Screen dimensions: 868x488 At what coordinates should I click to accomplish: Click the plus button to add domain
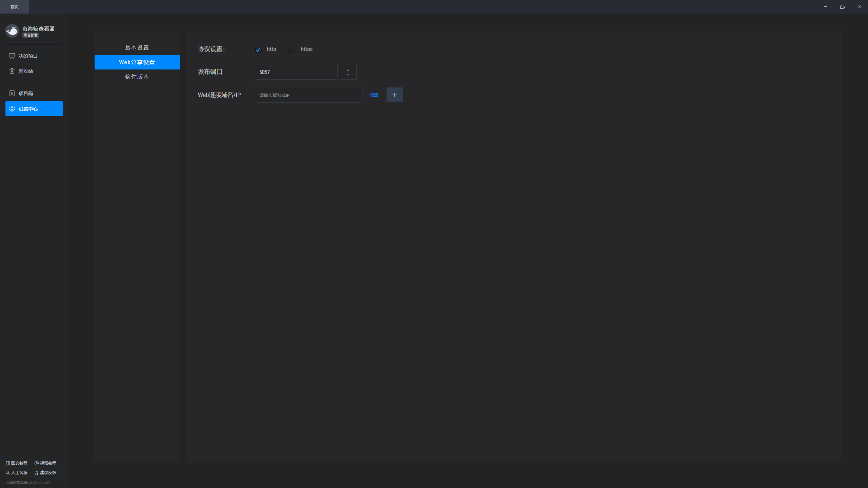point(394,95)
